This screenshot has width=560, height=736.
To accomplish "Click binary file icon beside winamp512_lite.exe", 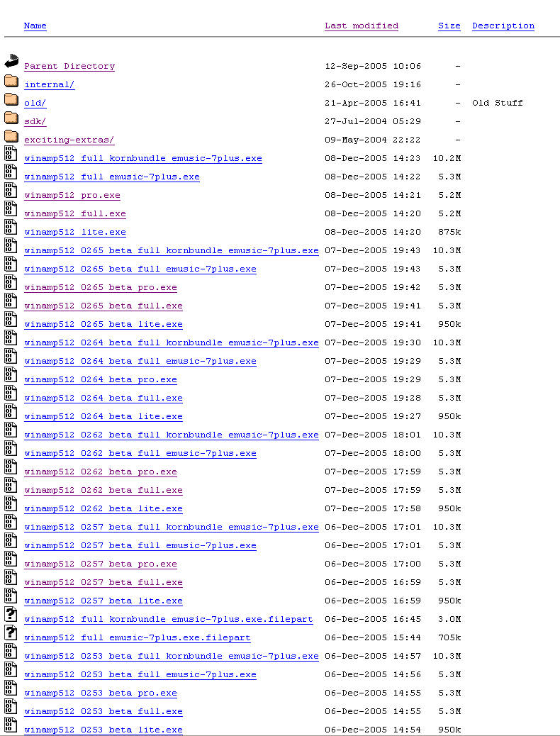I will [11, 228].
